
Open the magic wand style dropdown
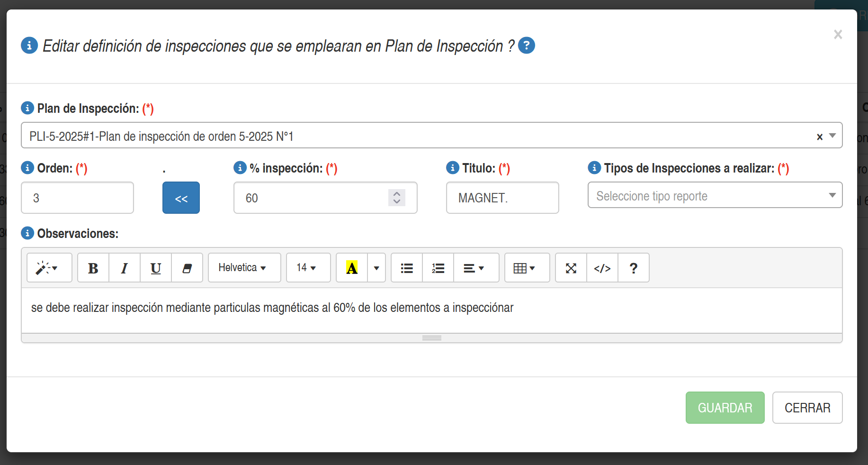point(49,268)
